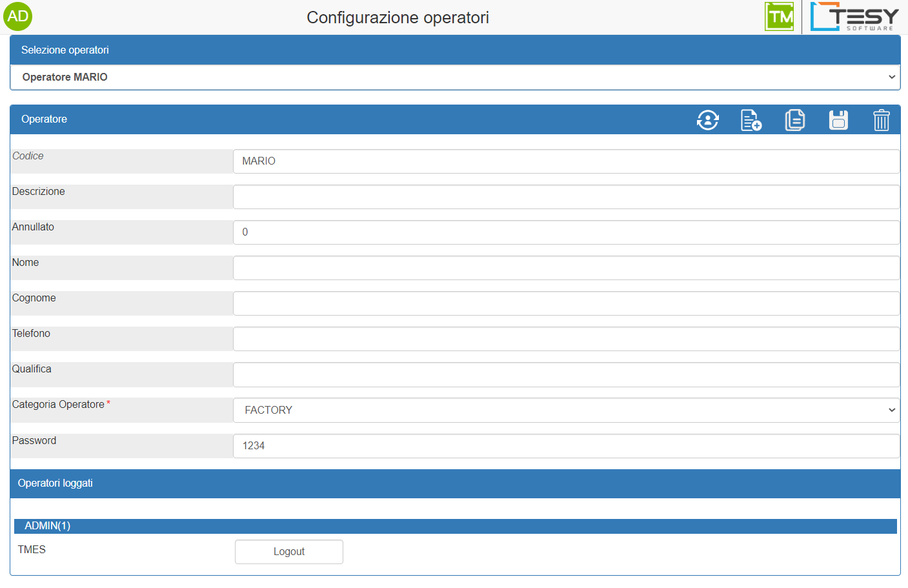This screenshot has height=588, width=908.
Task: Click the refresh operator icon
Action: (x=707, y=120)
